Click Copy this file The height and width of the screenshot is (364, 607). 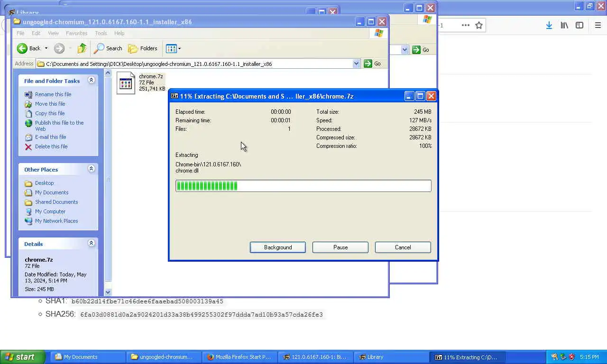click(x=50, y=113)
